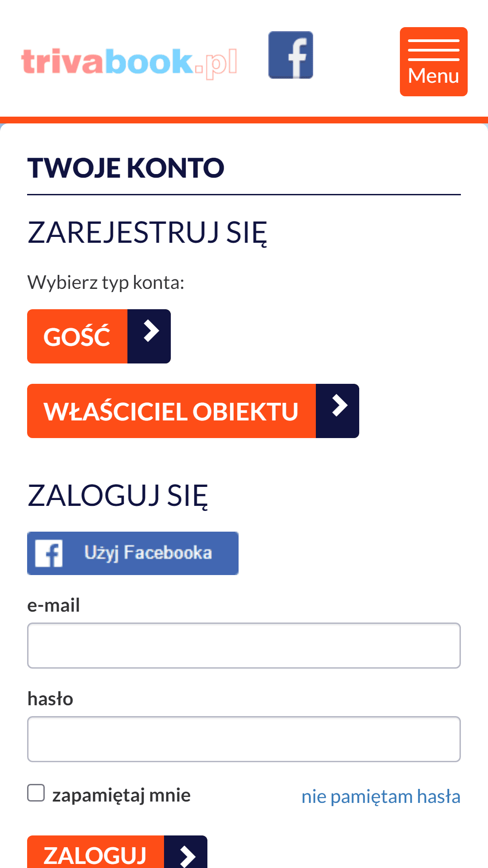Choose the GOŚĆ account type

[77, 336]
